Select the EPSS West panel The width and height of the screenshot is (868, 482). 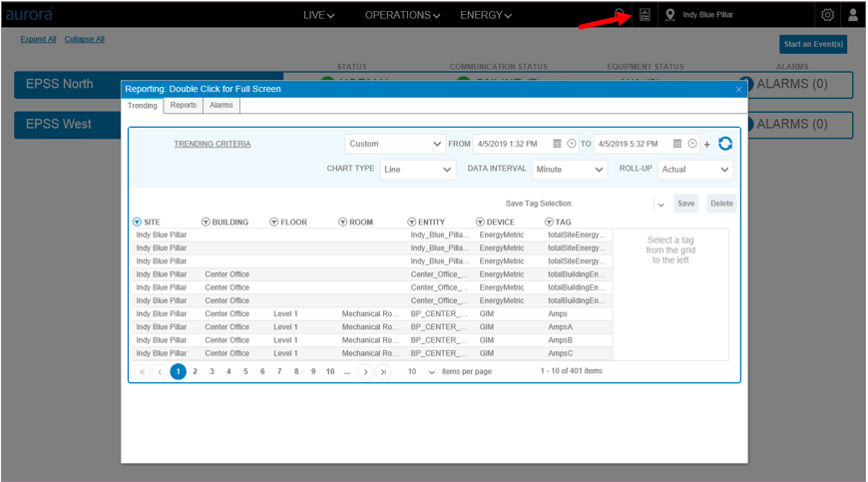68,125
